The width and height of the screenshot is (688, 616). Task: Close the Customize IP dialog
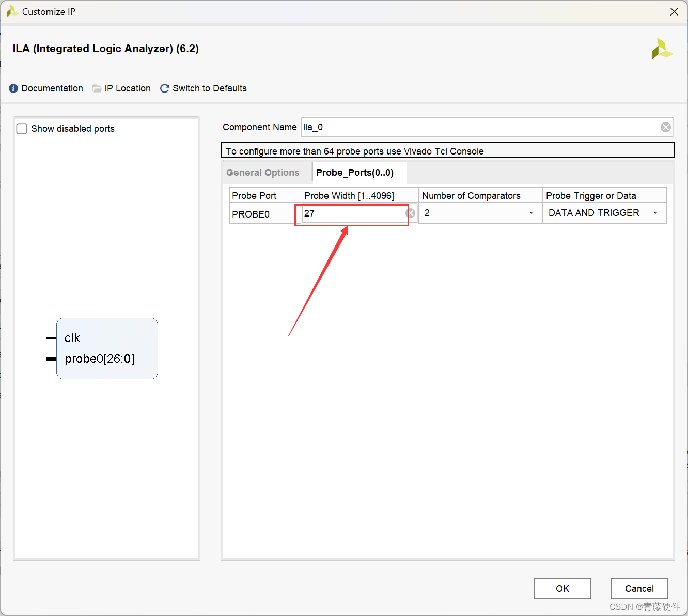pyautogui.click(x=674, y=11)
